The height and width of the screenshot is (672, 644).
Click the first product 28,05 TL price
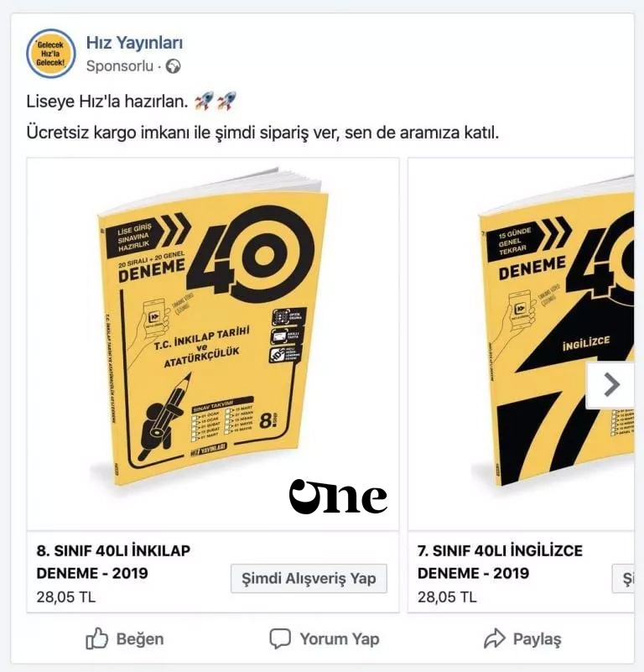click(x=66, y=597)
